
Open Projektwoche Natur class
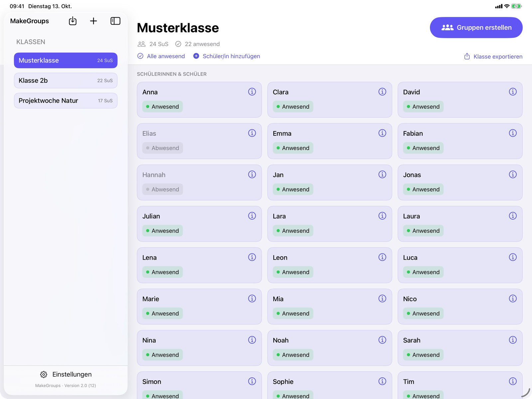pos(66,100)
